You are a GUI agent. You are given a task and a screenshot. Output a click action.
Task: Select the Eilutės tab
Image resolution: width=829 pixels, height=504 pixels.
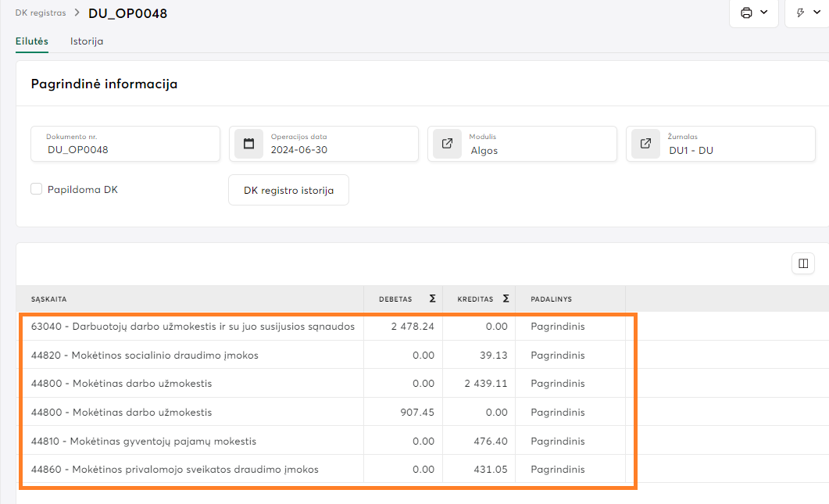point(32,41)
